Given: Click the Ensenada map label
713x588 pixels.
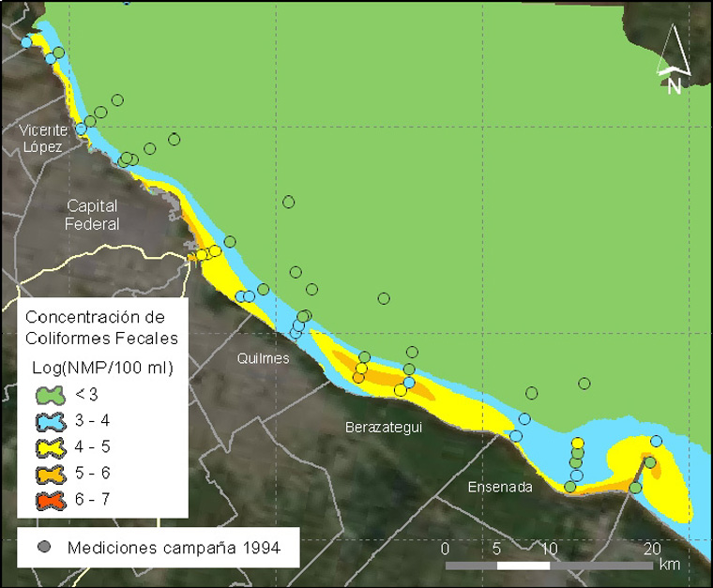Looking at the screenshot, I should tap(501, 487).
